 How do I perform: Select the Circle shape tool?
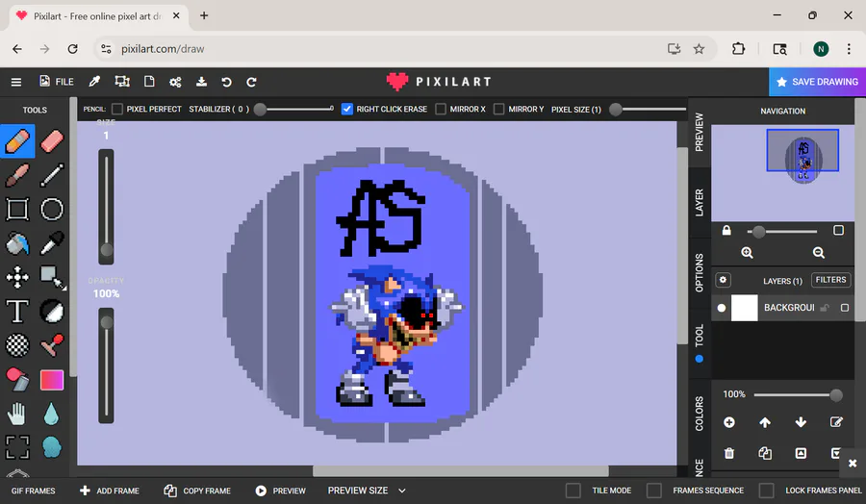coord(52,210)
